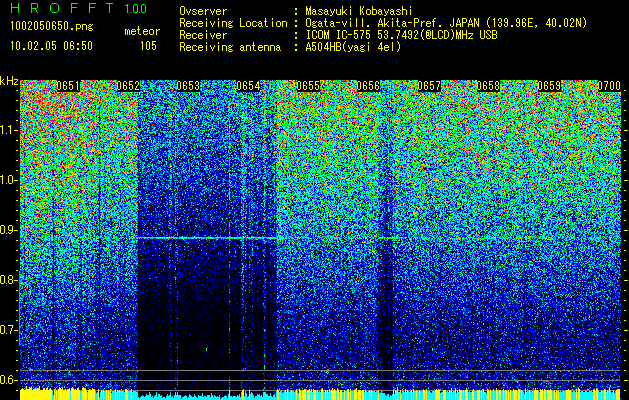Click the 0.7 kHz axis label

click(8, 330)
